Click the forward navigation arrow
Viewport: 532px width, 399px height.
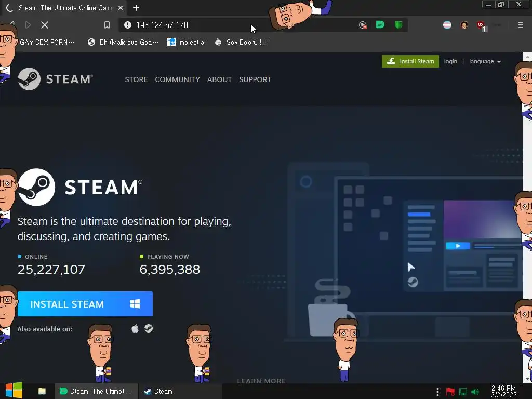point(28,25)
